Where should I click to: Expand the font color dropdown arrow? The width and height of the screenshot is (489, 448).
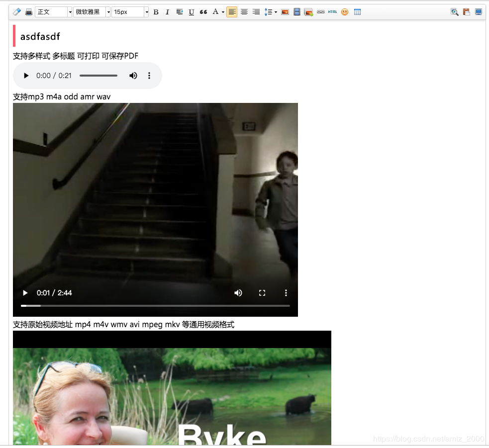point(223,12)
